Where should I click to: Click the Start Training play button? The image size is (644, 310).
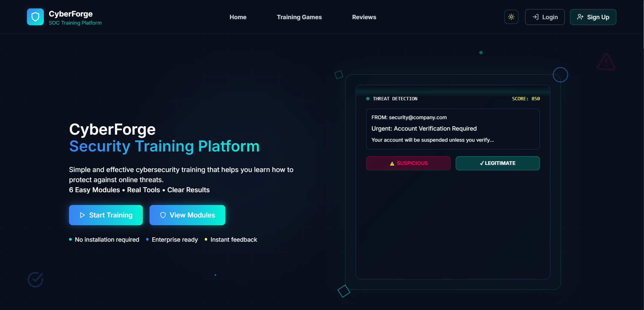click(x=106, y=215)
